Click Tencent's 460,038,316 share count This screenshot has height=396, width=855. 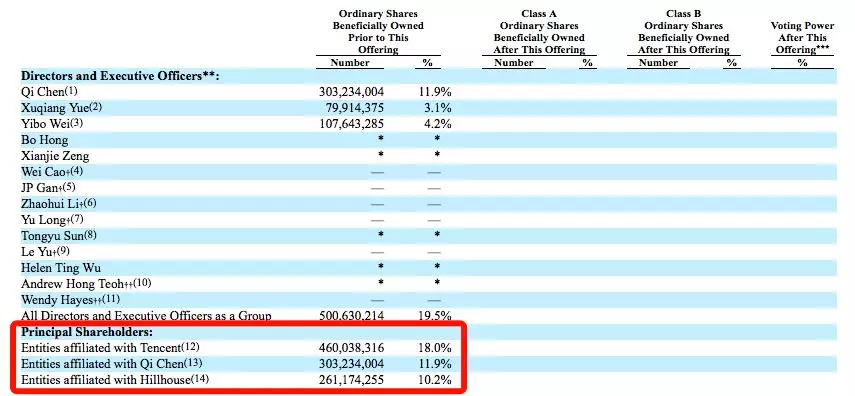coord(351,347)
